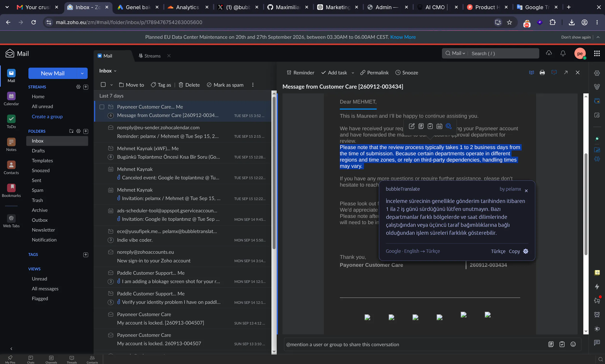Expand New Mail dropdown arrow
Viewport: 605px width, 364px height.
(x=82, y=73)
